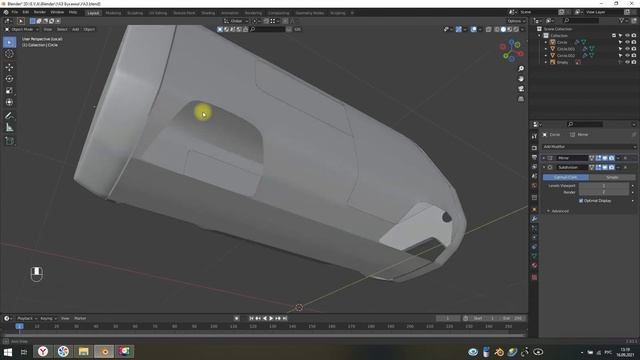Image resolution: width=640 pixels, height=360 pixels.
Task: Open Tool properties tab icon
Action: coord(534,136)
